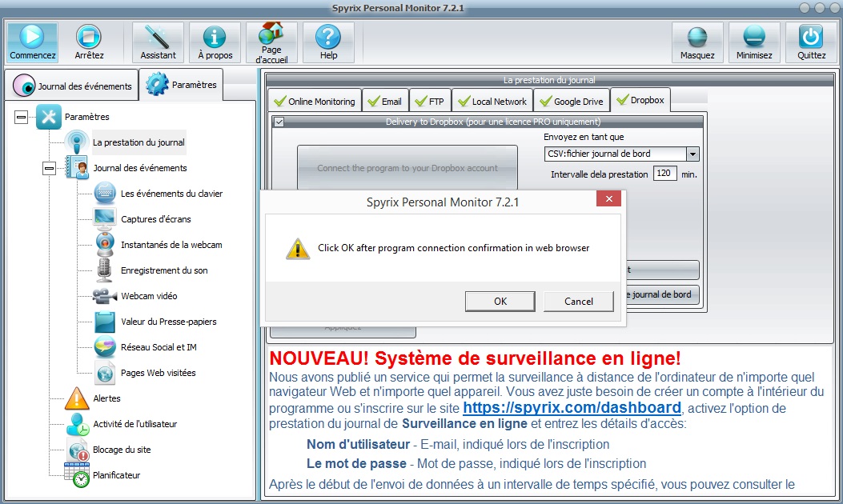Start monitoring with the Commencez button

pyautogui.click(x=32, y=42)
